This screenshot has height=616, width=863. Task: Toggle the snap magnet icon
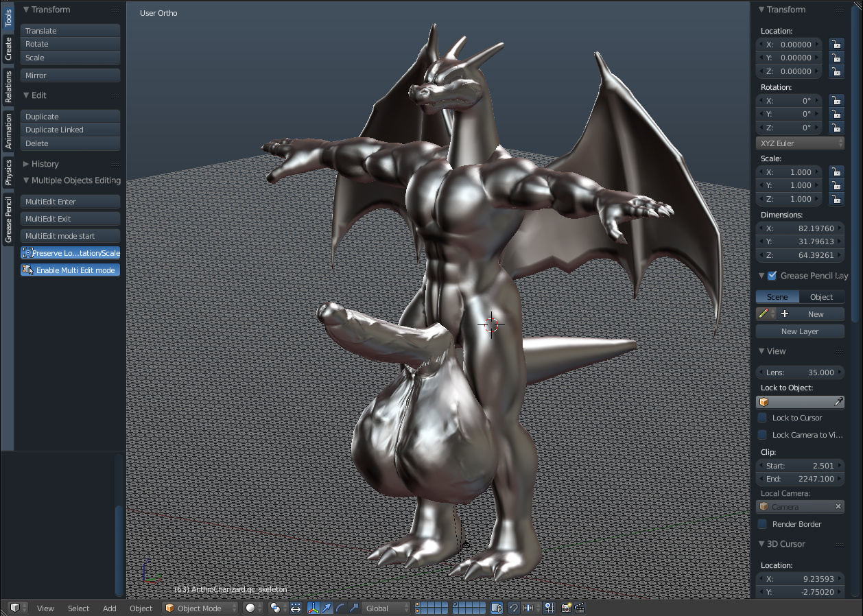513,608
